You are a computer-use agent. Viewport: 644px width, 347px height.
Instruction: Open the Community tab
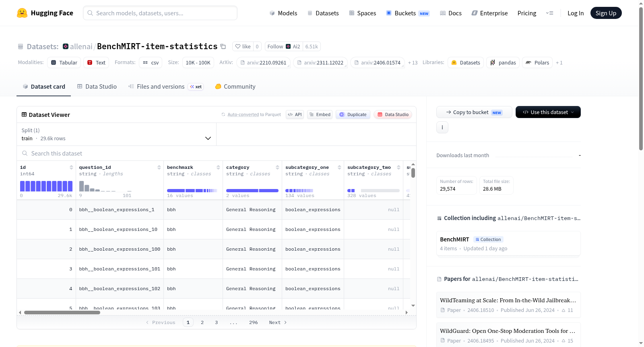coord(235,86)
